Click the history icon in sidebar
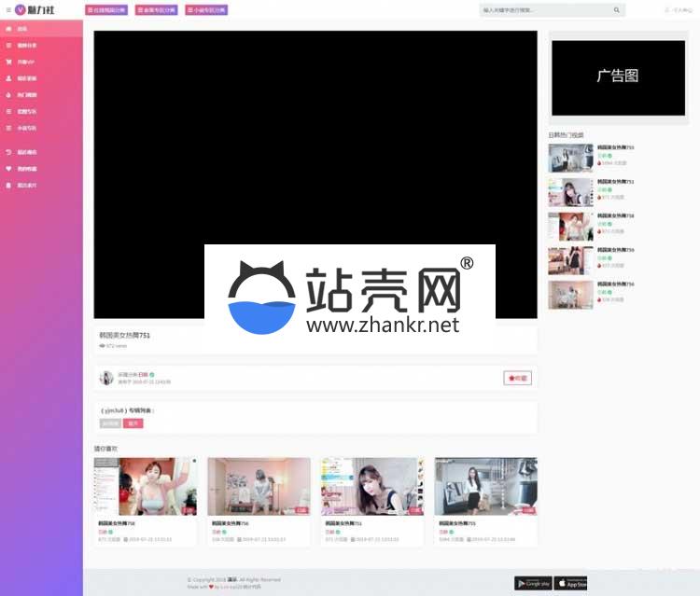 (8, 151)
